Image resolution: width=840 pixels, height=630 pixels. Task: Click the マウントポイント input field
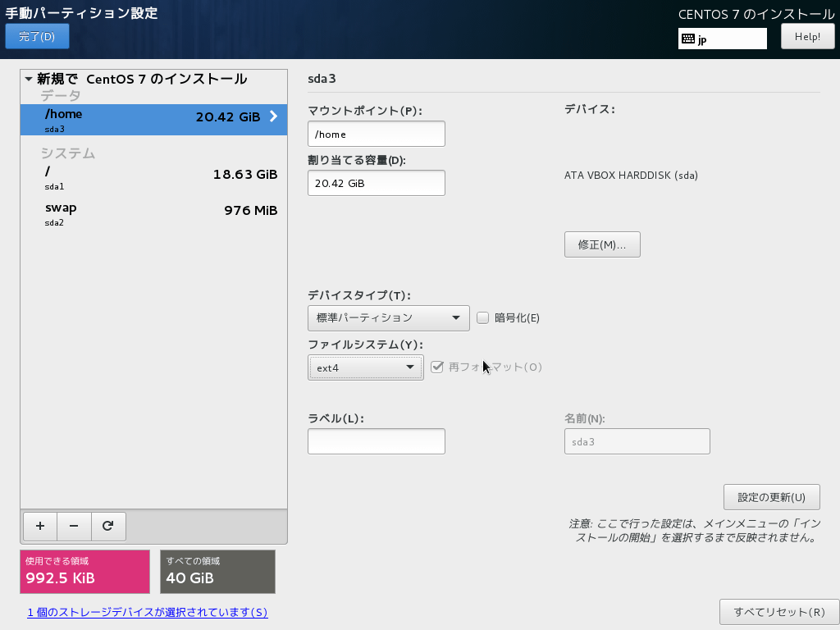[x=376, y=133]
